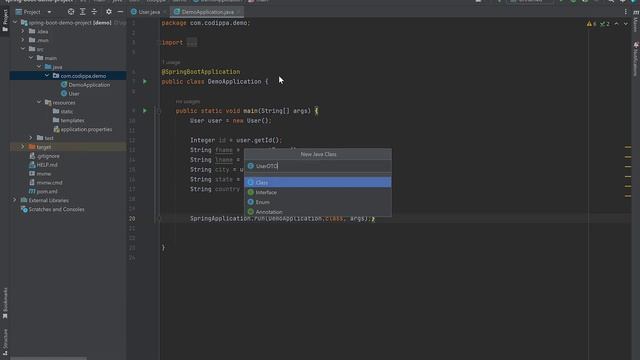The width and height of the screenshot is (640, 360).
Task: Choose Interface in New Java Class popup
Action: pos(318,192)
